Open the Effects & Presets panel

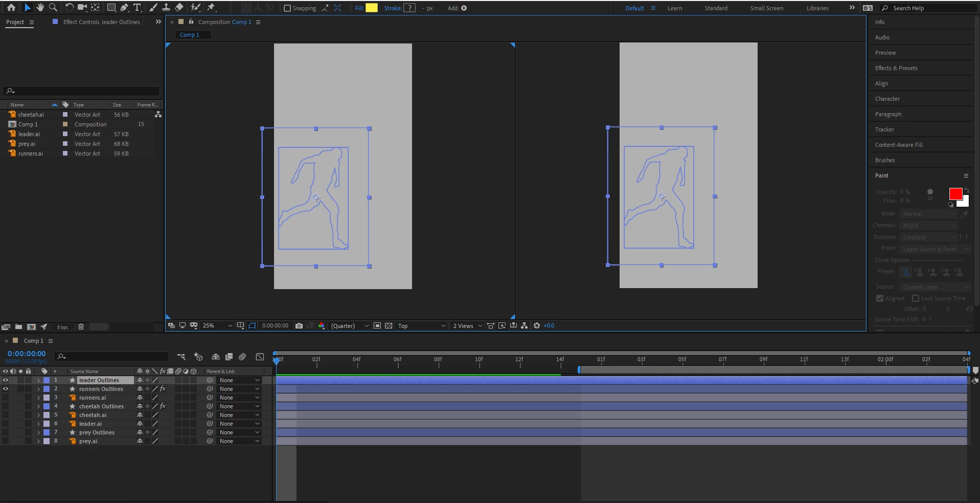coord(896,68)
